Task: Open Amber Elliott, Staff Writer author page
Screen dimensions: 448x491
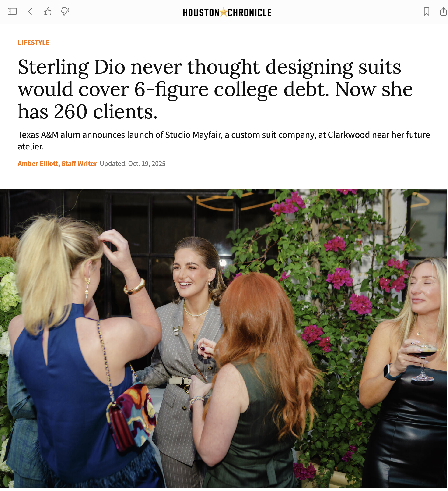Action: pyautogui.click(x=57, y=164)
